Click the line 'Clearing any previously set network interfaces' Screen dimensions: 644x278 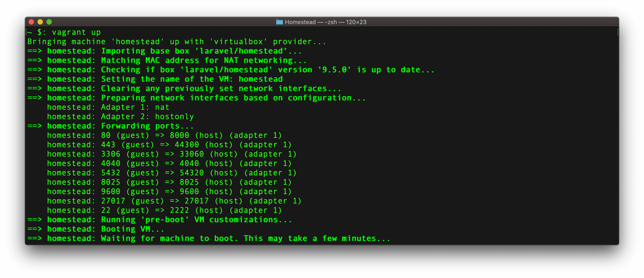pyautogui.click(x=184, y=88)
